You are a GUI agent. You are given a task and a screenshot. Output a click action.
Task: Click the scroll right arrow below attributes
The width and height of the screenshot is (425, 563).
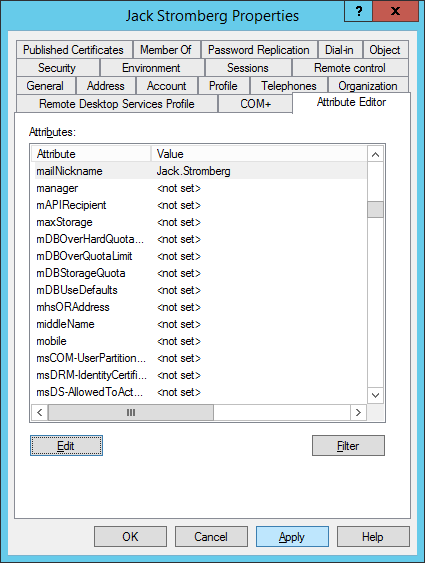358,412
